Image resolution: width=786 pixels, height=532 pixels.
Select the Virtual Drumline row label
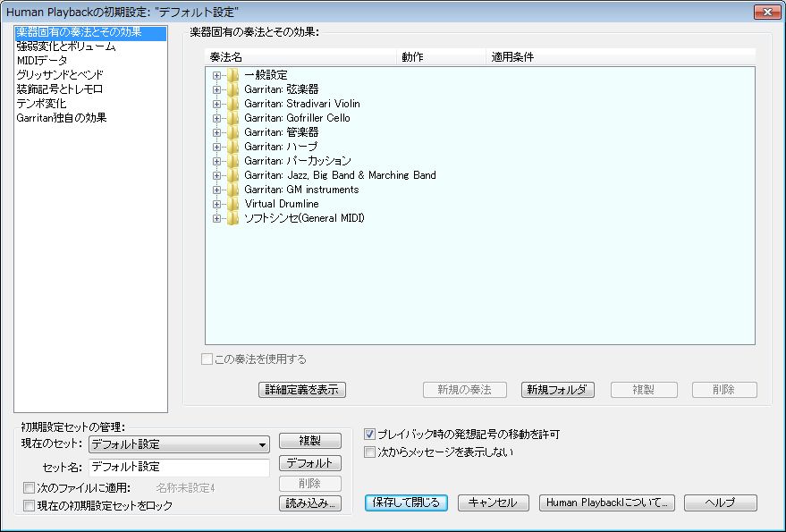click(282, 204)
